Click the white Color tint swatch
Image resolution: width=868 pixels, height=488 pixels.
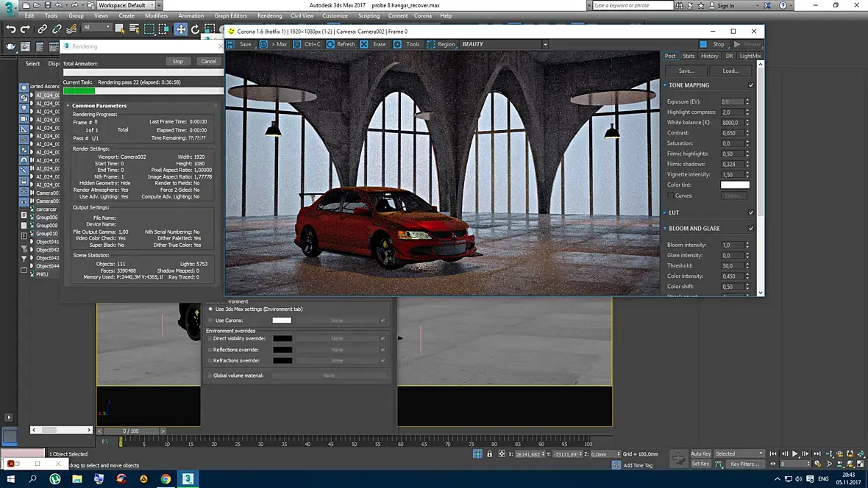734,185
